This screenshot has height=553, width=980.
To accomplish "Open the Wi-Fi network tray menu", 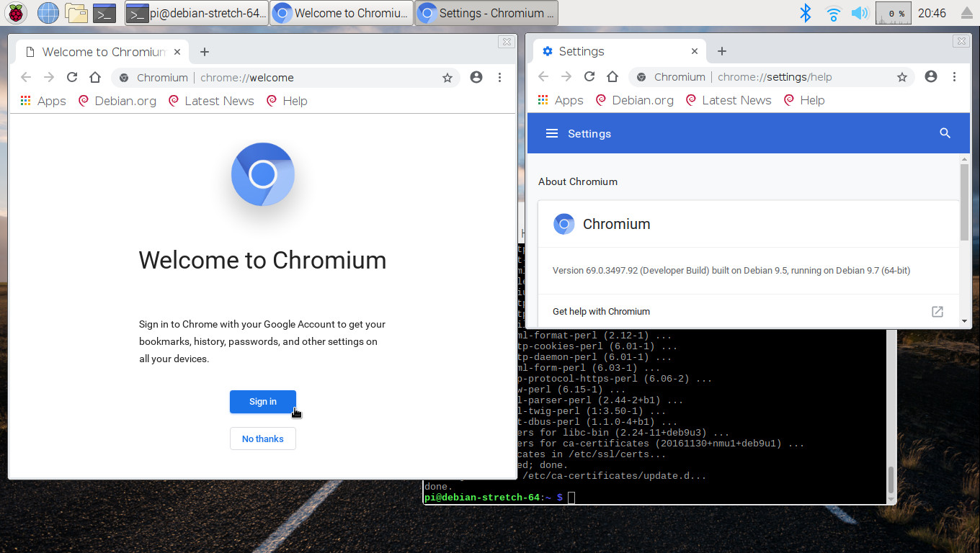I will tap(833, 13).
